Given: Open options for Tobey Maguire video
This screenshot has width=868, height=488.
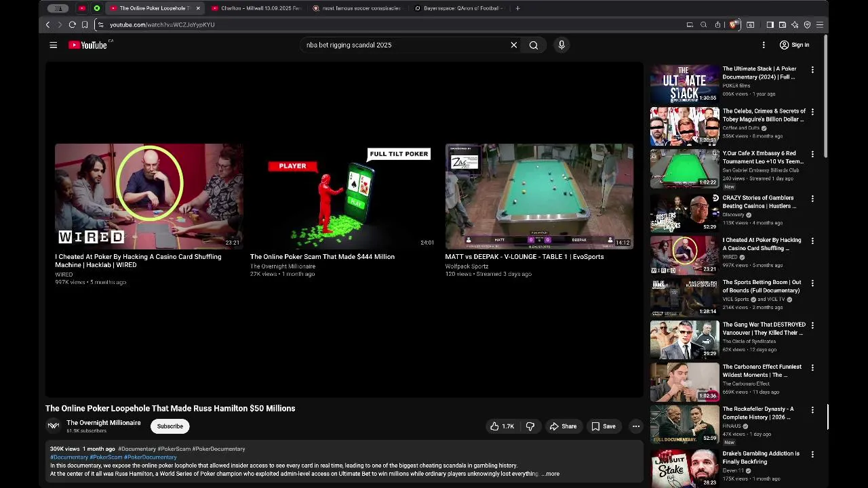Looking at the screenshot, I should pyautogui.click(x=812, y=112).
